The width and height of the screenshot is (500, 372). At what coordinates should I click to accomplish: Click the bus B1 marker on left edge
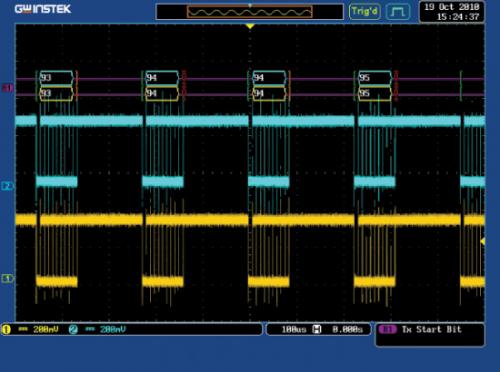(7, 88)
